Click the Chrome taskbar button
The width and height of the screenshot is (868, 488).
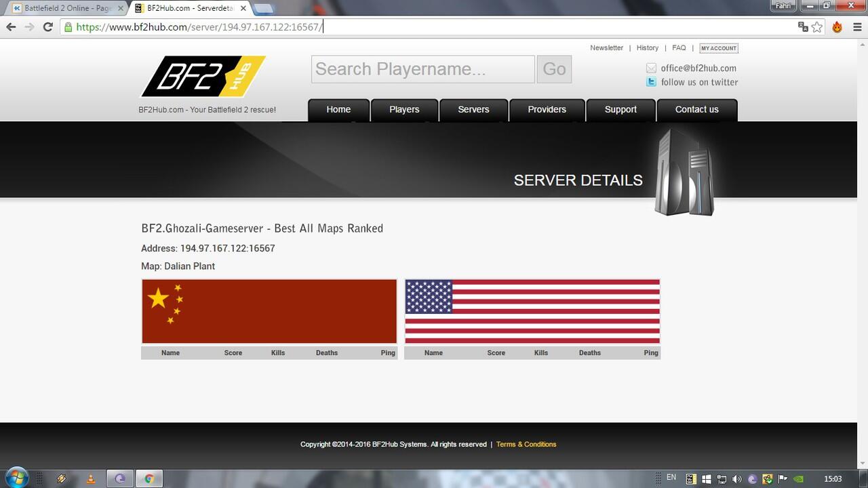pos(149,479)
